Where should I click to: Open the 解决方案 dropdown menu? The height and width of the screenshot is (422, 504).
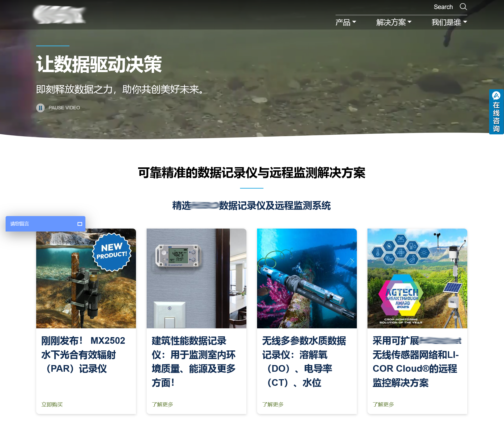pyautogui.click(x=394, y=22)
